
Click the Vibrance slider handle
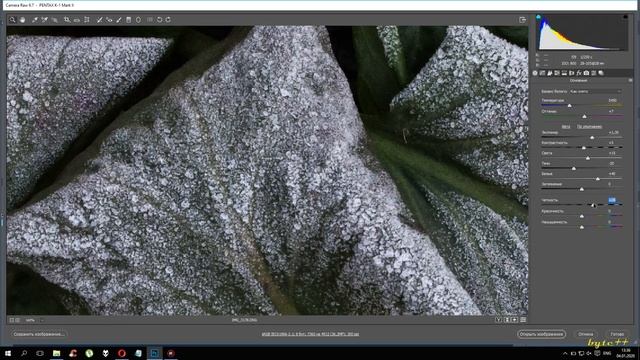[x=582, y=216]
